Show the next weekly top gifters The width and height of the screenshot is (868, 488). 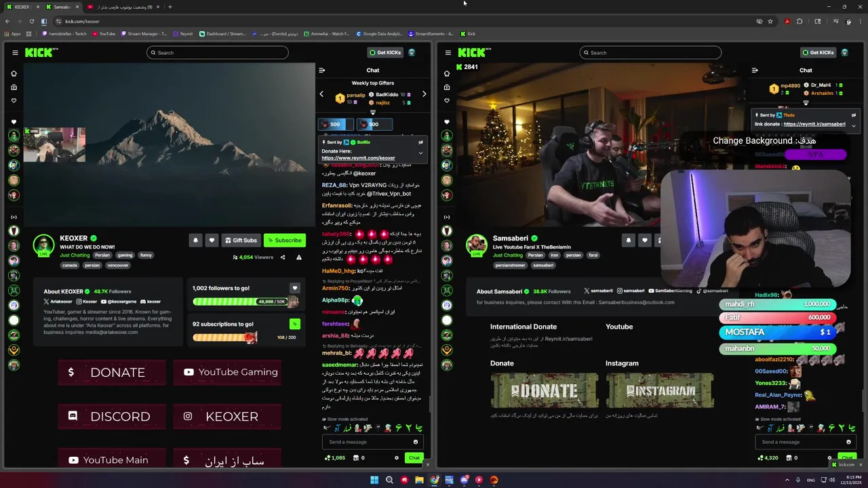425,94
